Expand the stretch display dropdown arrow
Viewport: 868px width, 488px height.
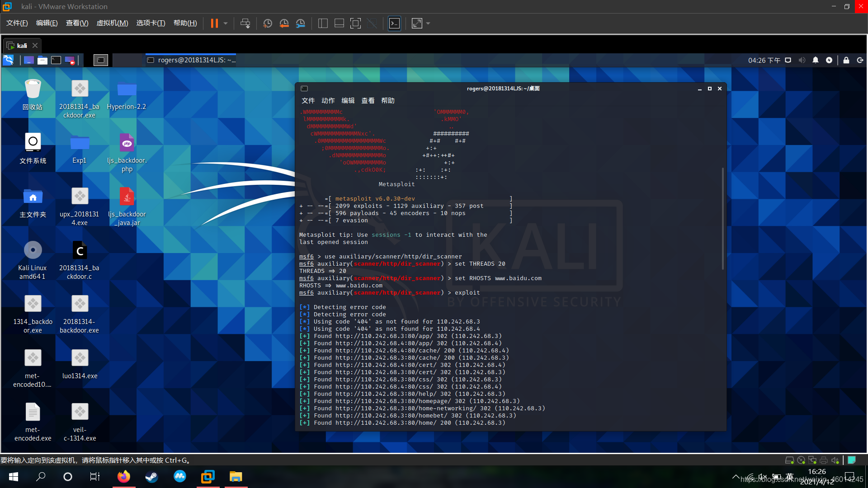[x=428, y=23]
